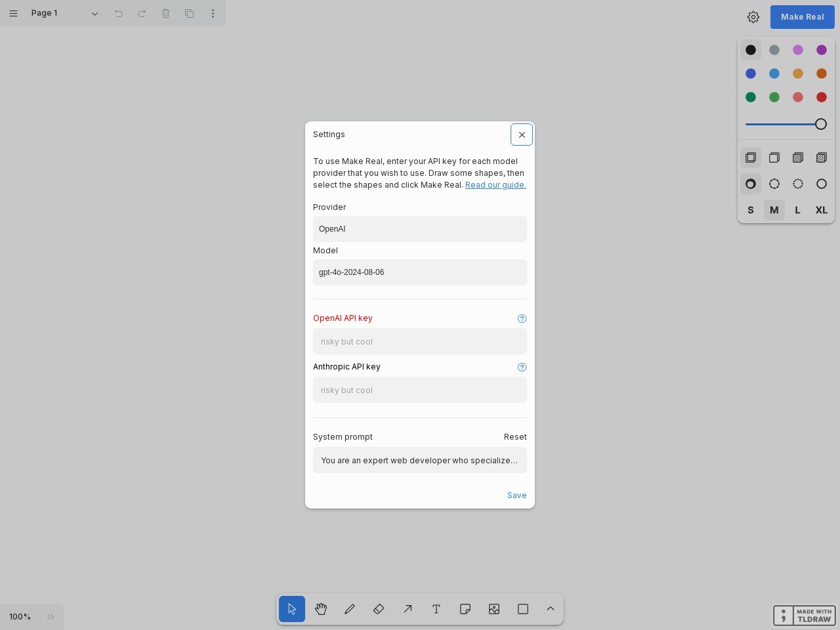Activate the Image asset tool
This screenshot has width=840, height=630.
(494, 609)
